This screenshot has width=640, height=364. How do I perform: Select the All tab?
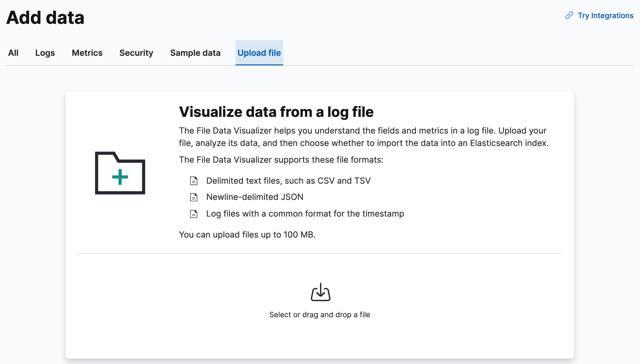13,53
